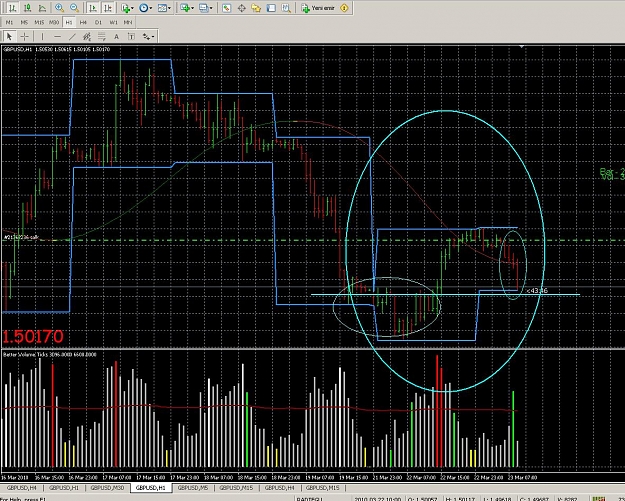Open the new chart dropdown
The image size is (625, 501).
187,8
